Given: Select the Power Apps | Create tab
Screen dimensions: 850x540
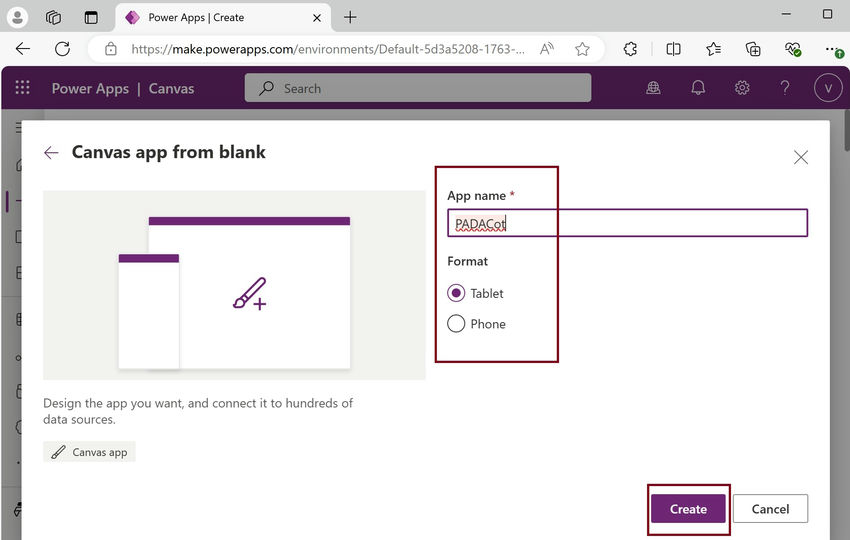Looking at the screenshot, I should pos(223,18).
